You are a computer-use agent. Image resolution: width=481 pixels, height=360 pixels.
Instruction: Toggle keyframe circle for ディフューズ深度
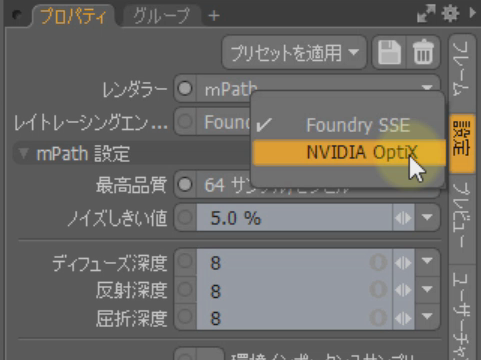[185, 262]
